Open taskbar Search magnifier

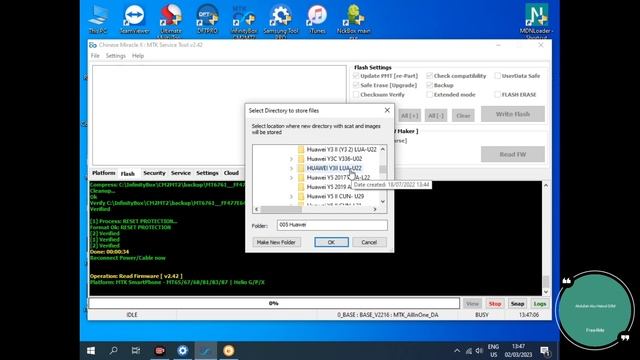[x=113, y=351]
